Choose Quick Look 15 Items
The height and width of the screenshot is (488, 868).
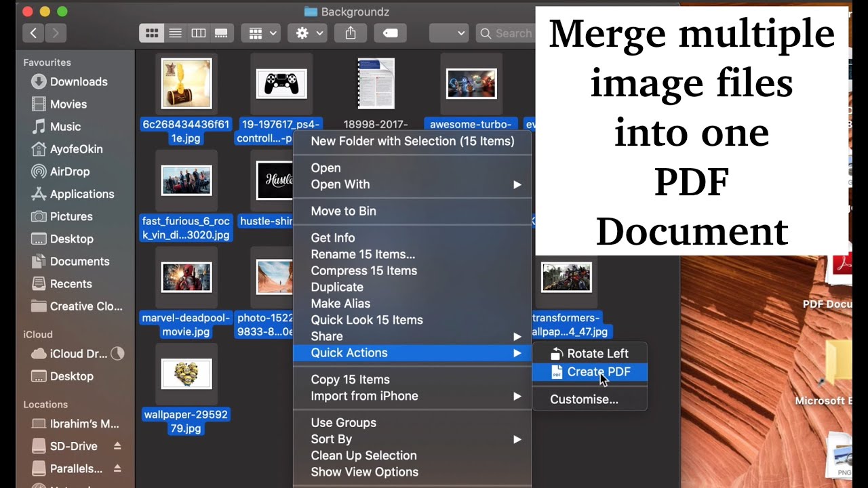(412, 320)
